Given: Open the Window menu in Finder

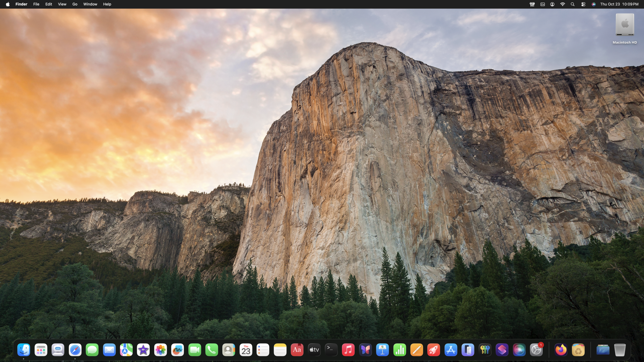Looking at the screenshot, I should [x=90, y=4].
